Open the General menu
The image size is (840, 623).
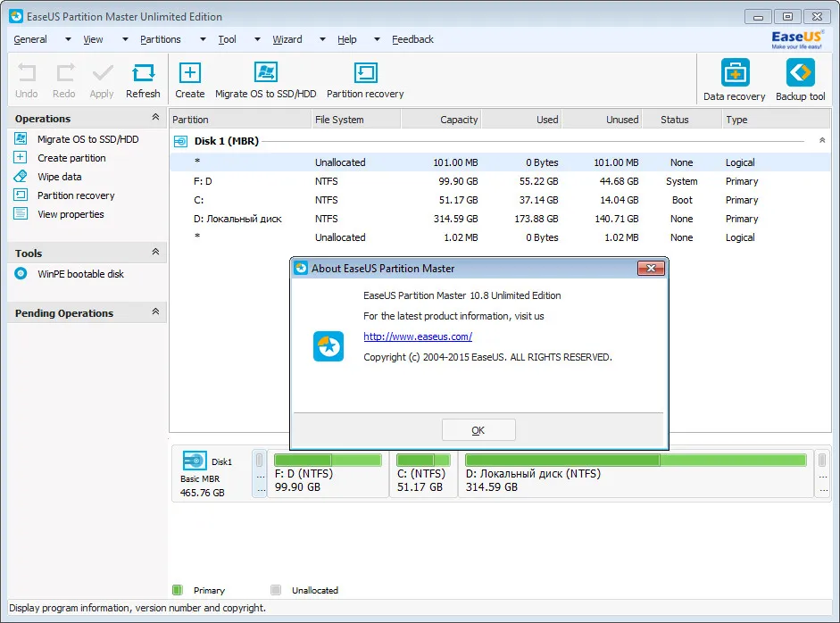point(30,39)
